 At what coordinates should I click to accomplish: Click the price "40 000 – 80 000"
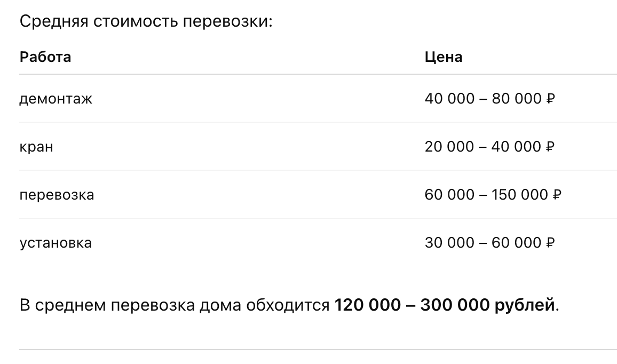482,99
